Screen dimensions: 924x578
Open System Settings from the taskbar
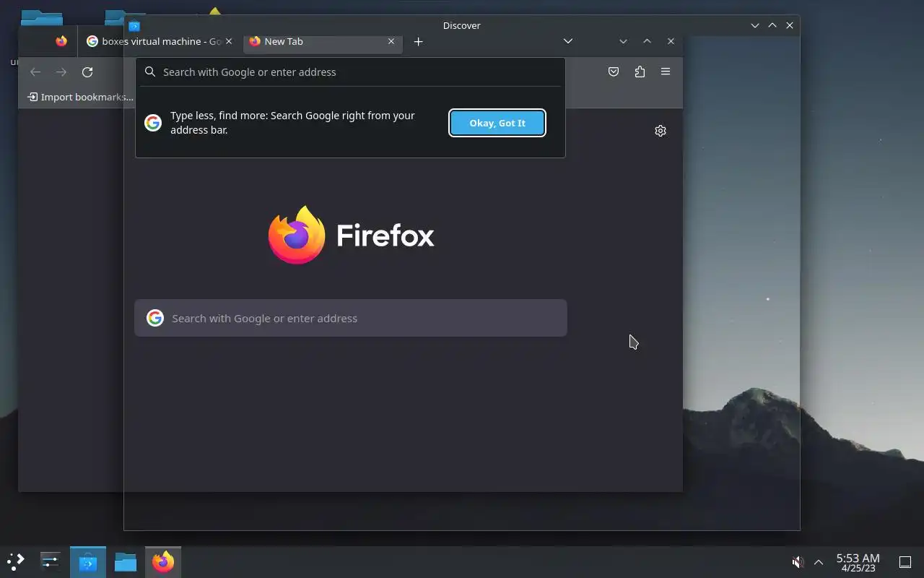point(51,561)
